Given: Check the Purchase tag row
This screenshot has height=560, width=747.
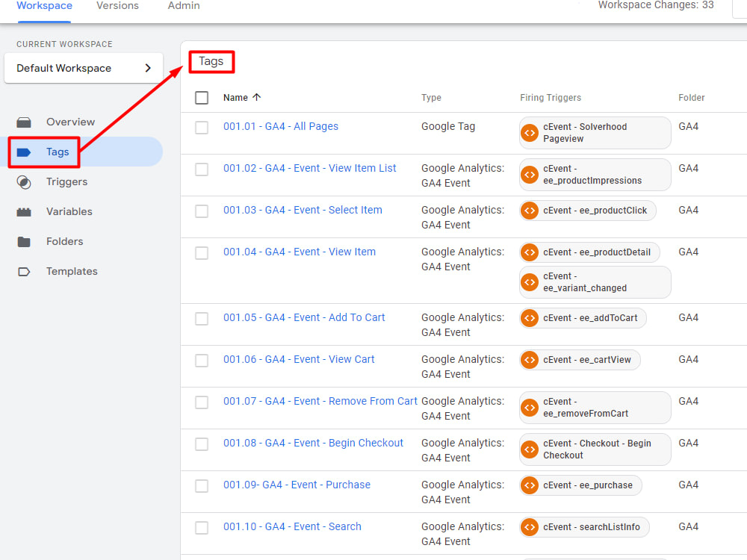Looking at the screenshot, I should 202,486.
